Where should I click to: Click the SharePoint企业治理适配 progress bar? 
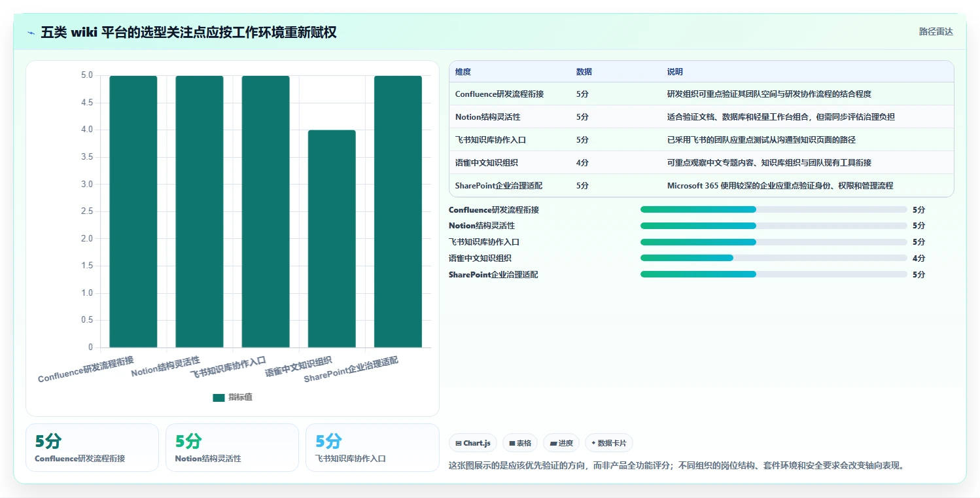coord(774,274)
